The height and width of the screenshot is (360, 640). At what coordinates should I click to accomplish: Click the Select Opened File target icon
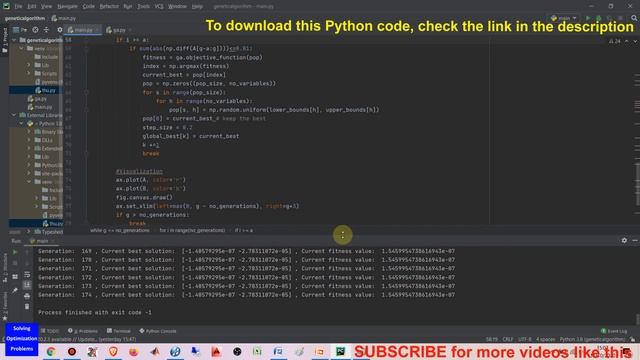(x=36, y=30)
